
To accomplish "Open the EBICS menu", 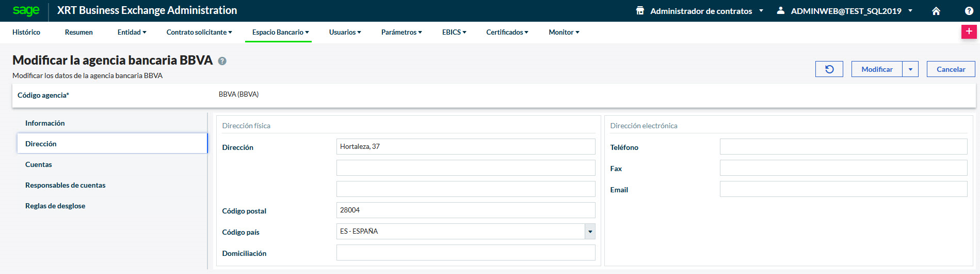I will [454, 32].
